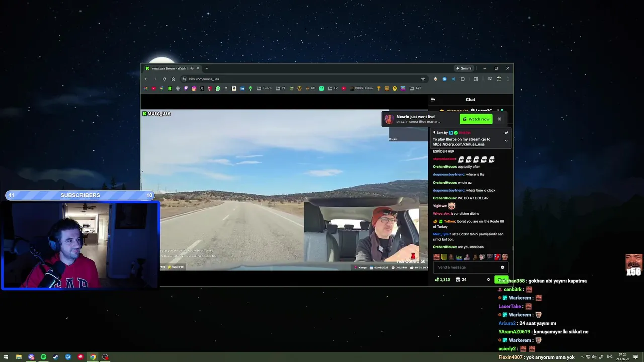Viewport: 644px width, 362px height.
Task: Open the blerp.com/x/musa_usa link
Action: (458, 144)
